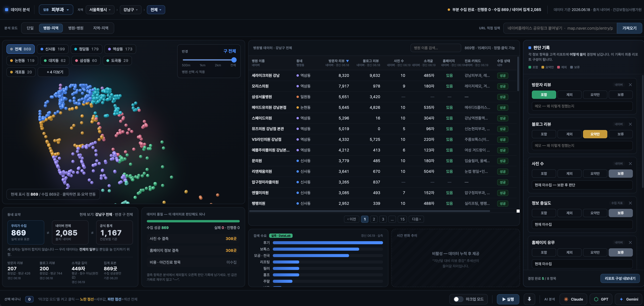Select 포함 for 정보 충실도
644x306 pixels.
pos(544,213)
